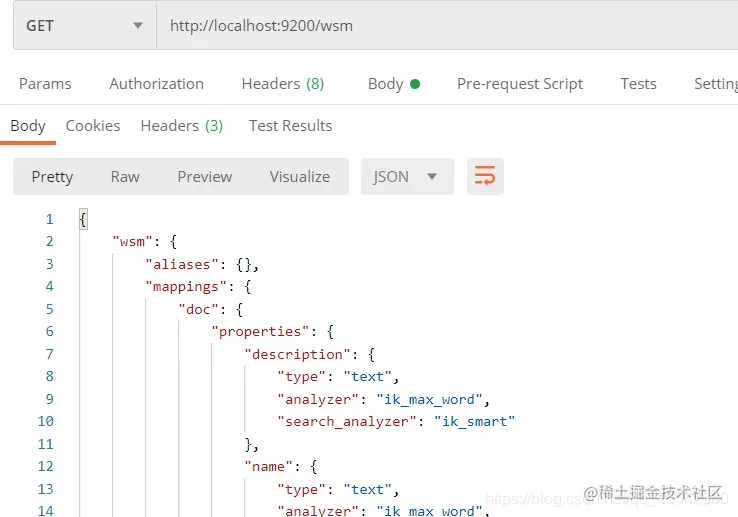Click line number 1 in gutter
Screen dimensions: 738x517
point(49,219)
